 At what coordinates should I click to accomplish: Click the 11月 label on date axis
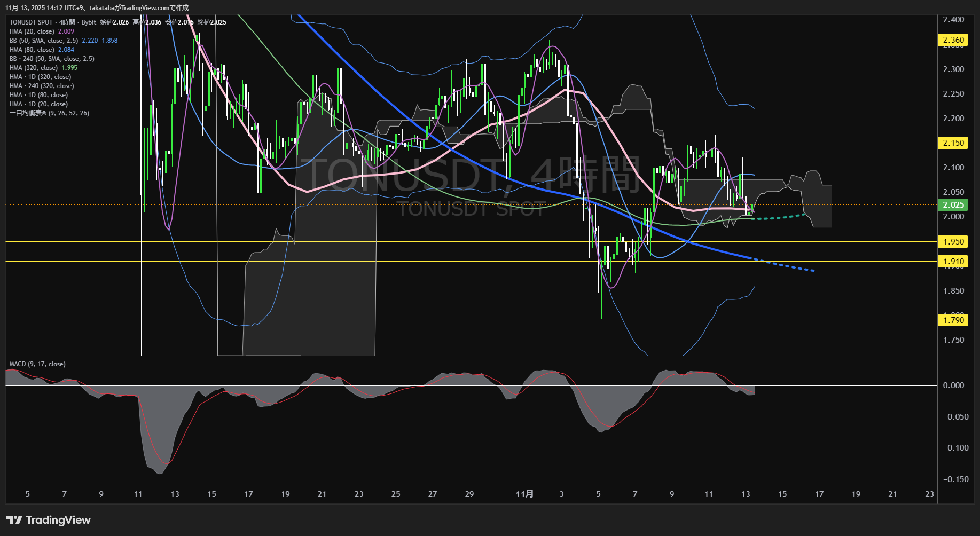pos(524,494)
